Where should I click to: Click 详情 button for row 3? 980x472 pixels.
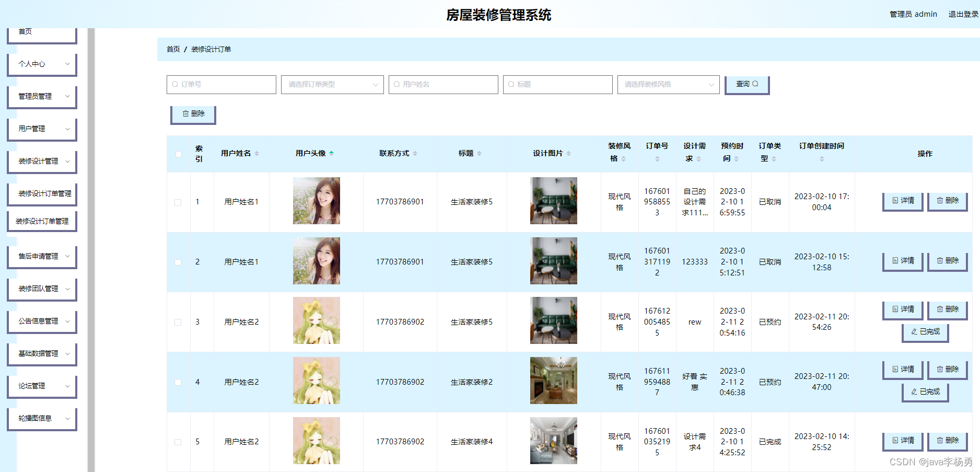click(903, 310)
